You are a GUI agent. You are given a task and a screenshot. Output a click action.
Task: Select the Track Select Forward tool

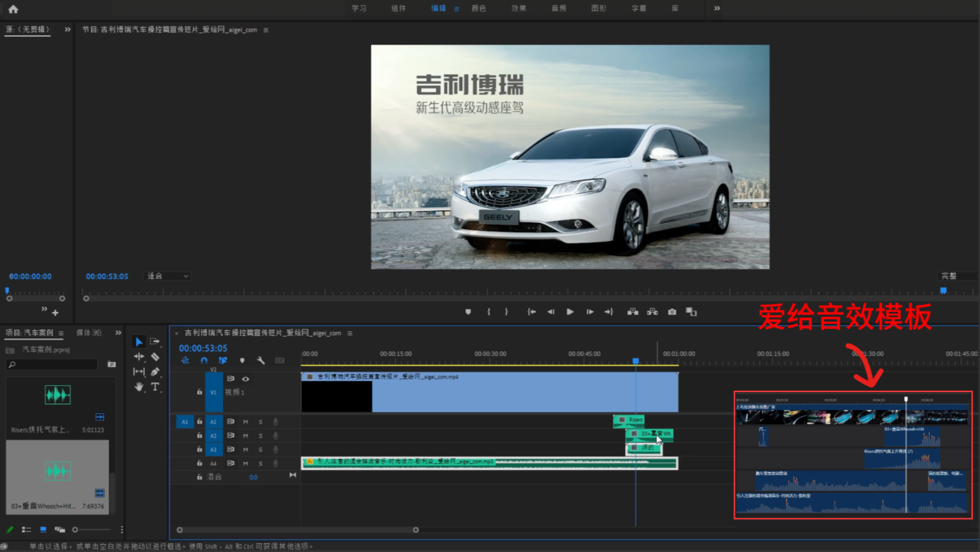click(x=155, y=341)
